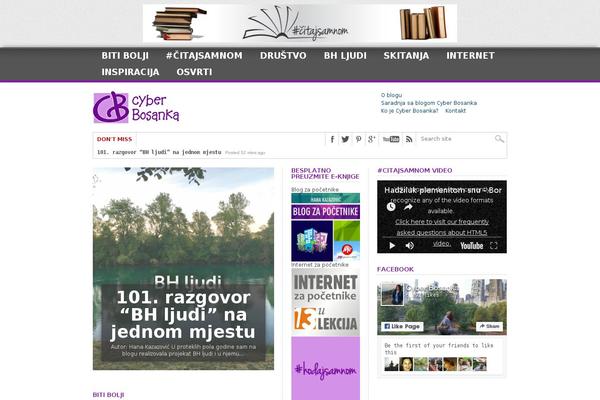Open the Kontakt link
600x400 pixels.
pyautogui.click(x=455, y=111)
